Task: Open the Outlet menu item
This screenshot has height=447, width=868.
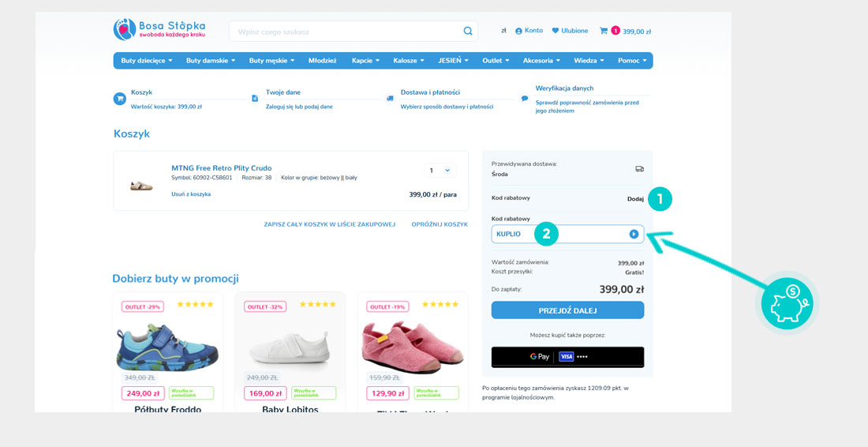Action: coord(496,61)
